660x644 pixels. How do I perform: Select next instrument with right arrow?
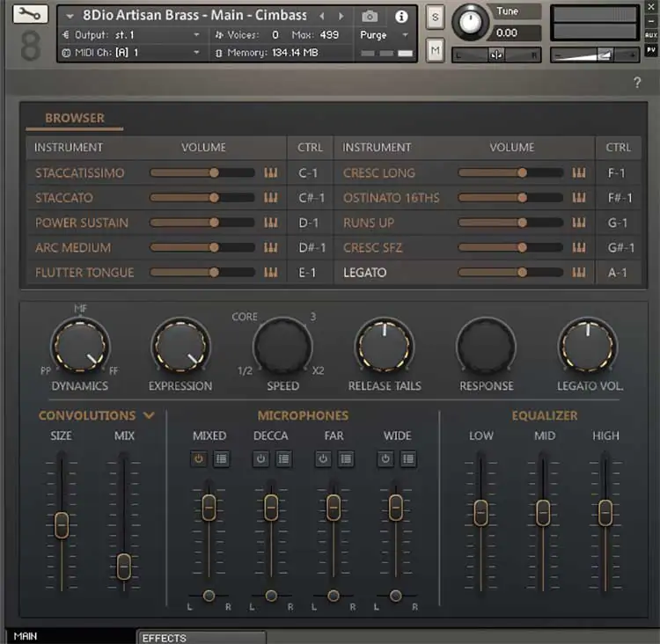(x=341, y=17)
